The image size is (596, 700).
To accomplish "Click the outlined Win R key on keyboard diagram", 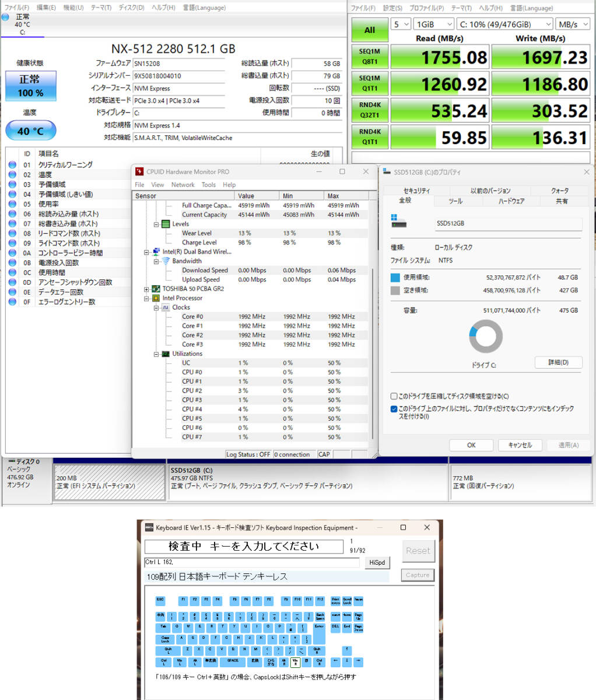I will point(295,662).
